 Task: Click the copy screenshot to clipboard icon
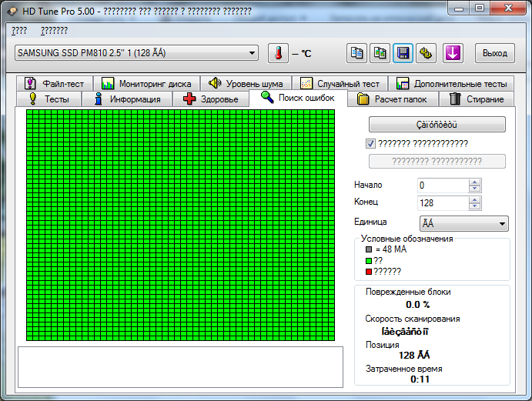pyautogui.click(x=380, y=53)
